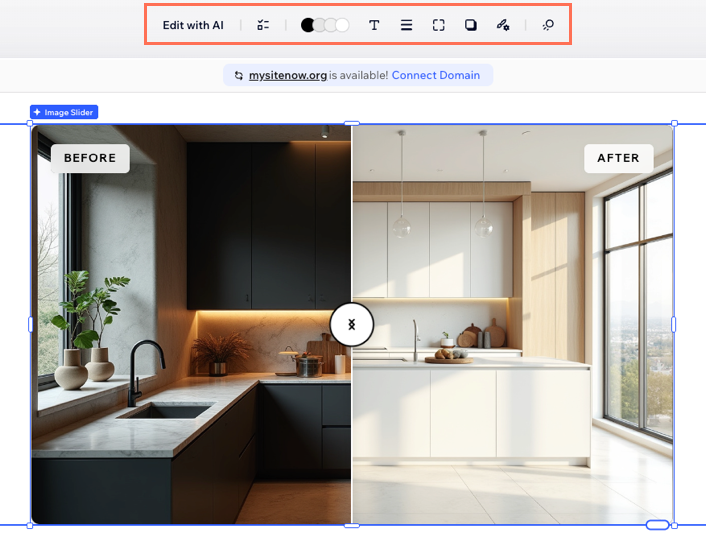
Task: Open the text (T) formatting icon
Action: 374,25
